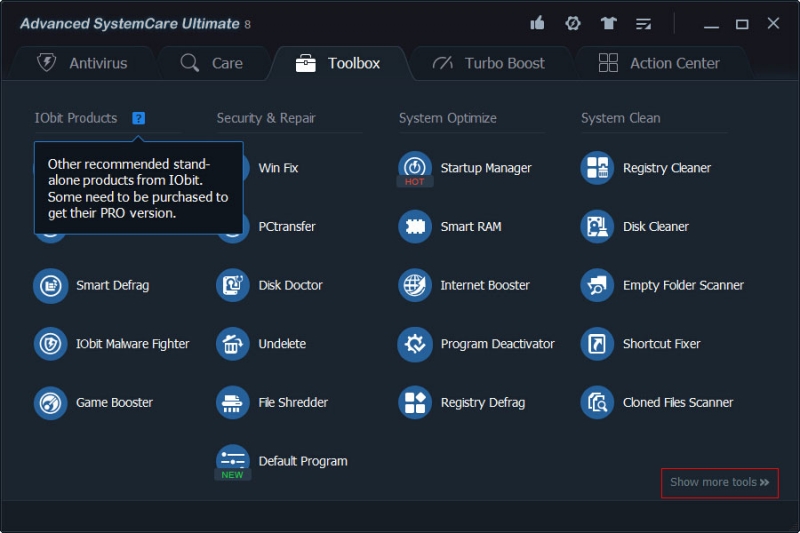The image size is (800, 533).
Task: Click the thumbs-up like icon
Action: click(x=537, y=23)
